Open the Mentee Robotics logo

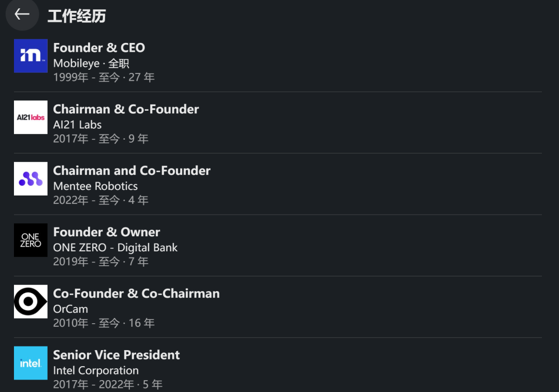tap(31, 179)
